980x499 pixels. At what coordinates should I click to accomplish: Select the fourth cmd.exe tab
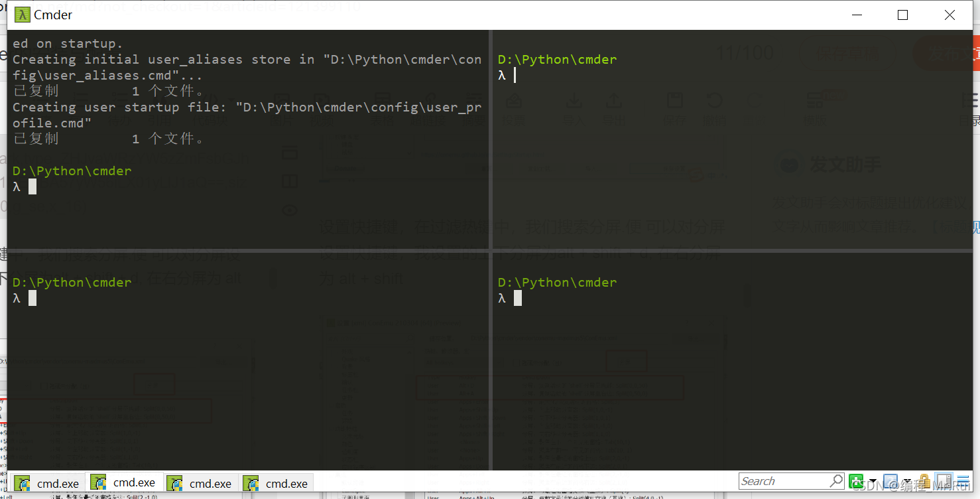pos(276,483)
